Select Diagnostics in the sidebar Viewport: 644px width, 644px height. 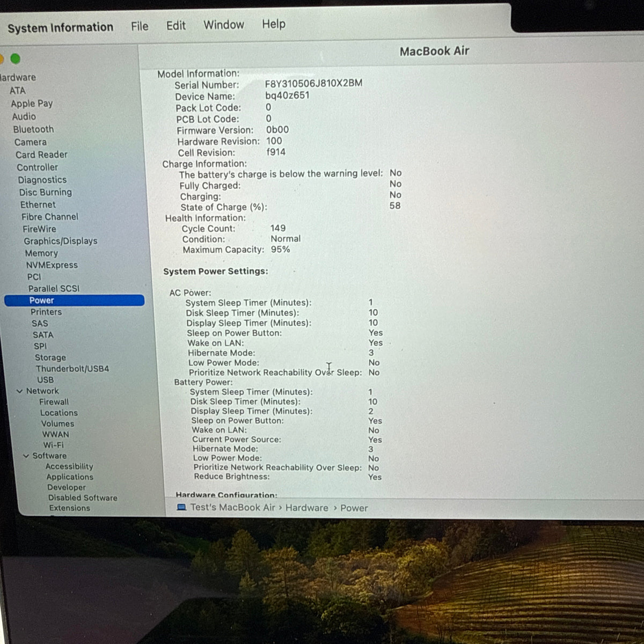pos(42,180)
